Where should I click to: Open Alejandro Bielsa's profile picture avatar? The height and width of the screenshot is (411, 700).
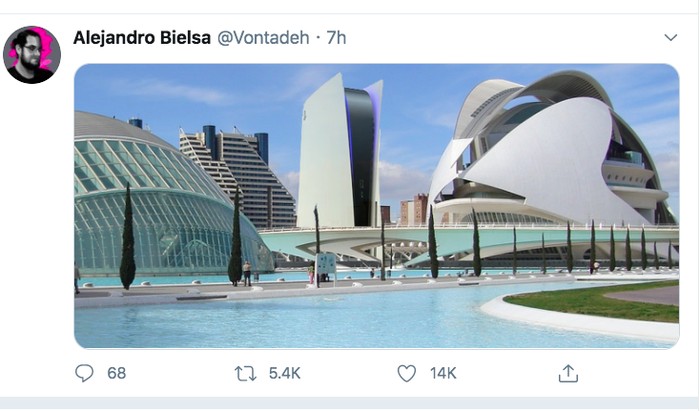point(32,54)
